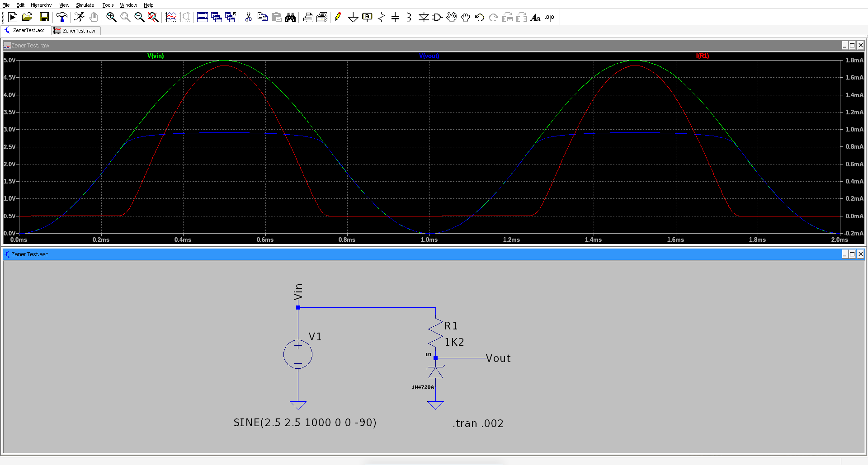The height and width of the screenshot is (465, 868).
Task: Click the Pick Visible Traces icon
Action: (x=171, y=17)
